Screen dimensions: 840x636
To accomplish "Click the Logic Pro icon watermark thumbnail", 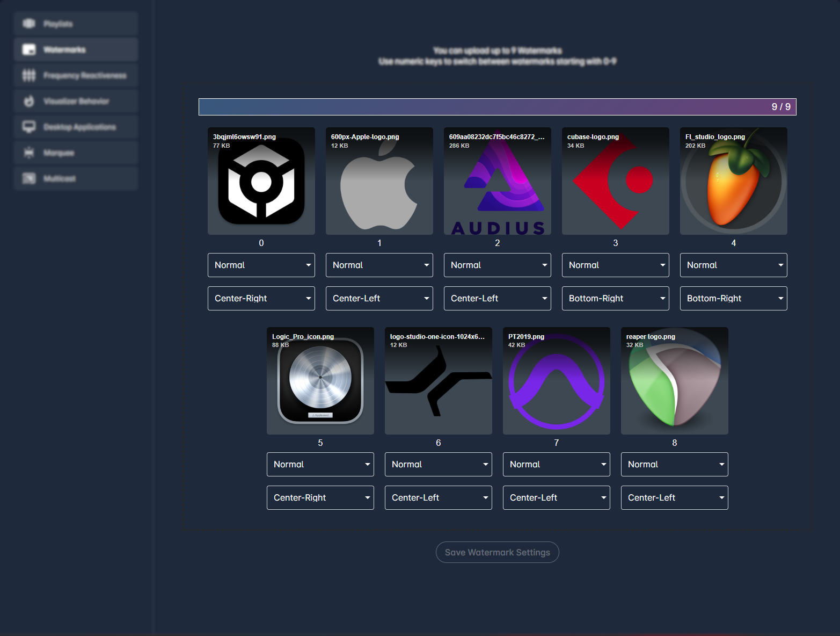I will (320, 381).
